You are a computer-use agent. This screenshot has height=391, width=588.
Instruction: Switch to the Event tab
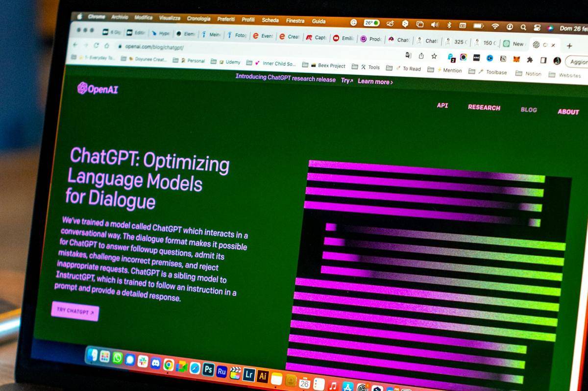coord(262,36)
